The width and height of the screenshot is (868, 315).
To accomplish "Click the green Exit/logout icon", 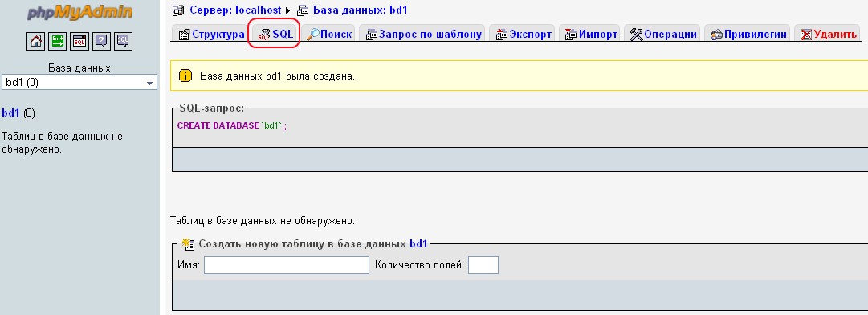I will [x=58, y=42].
